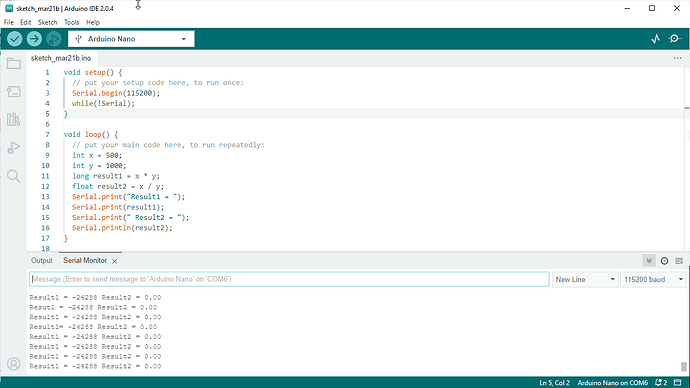Click the Serial Monitor vertical scrollbar thumb
The image size is (690, 388).
point(683,366)
